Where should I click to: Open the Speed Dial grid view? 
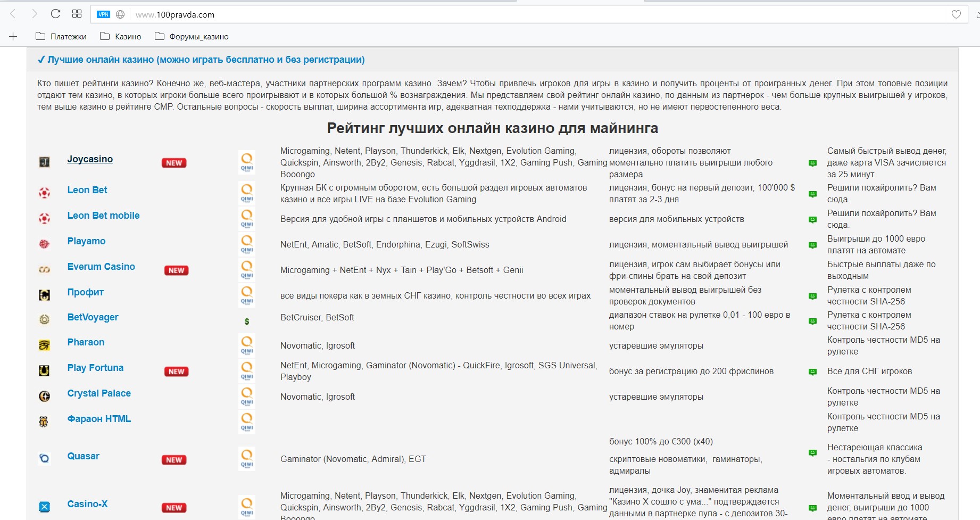coord(77,14)
